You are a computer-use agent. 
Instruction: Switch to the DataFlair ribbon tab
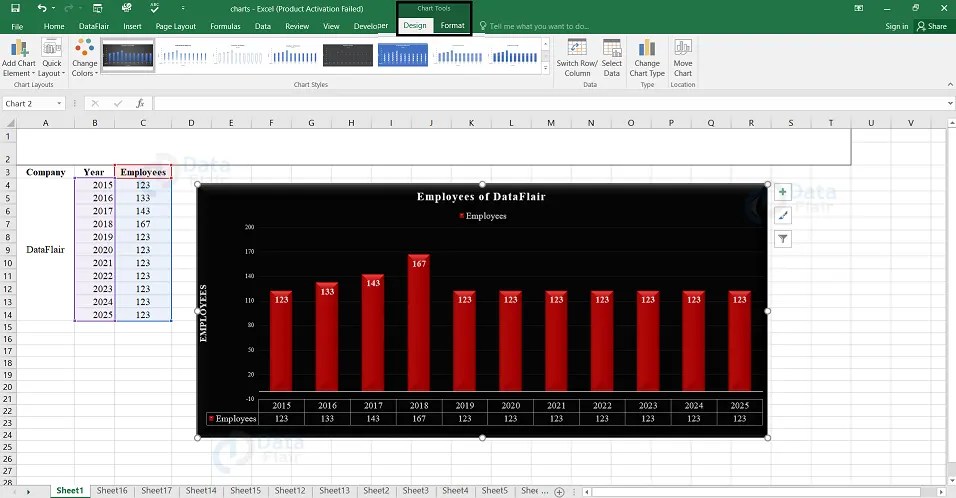94,26
